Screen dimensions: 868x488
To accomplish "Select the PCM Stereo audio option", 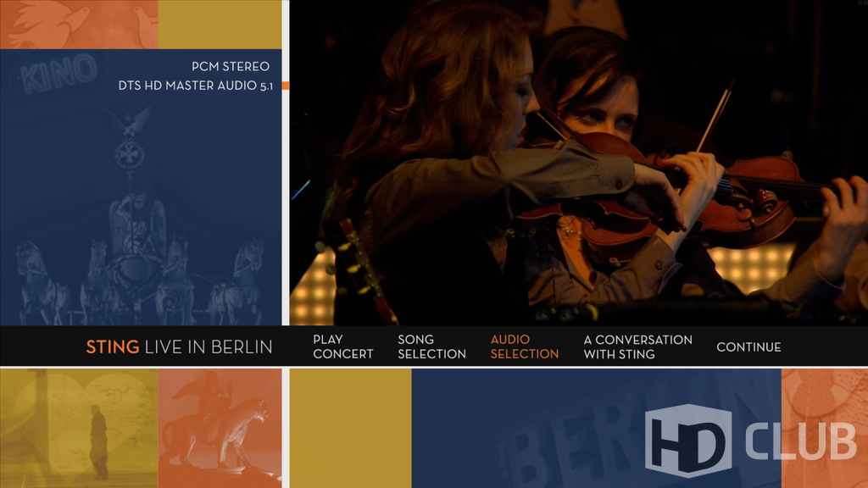I will point(230,66).
